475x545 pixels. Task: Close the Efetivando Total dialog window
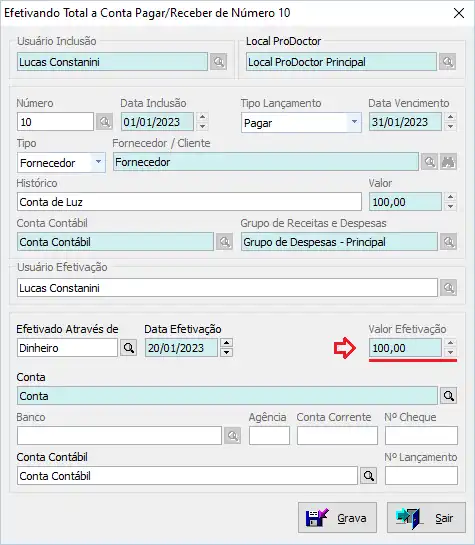pos(459,13)
